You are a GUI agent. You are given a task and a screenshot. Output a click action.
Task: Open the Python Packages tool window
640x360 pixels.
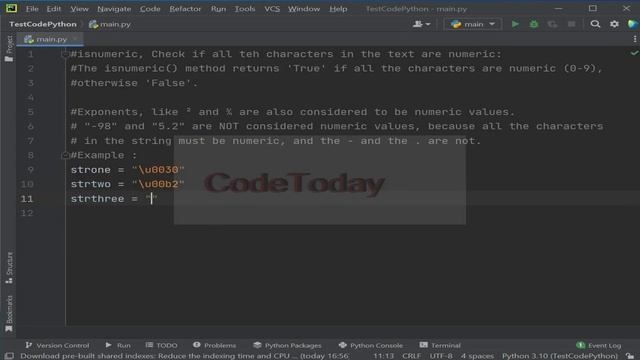(x=287, y=345)
